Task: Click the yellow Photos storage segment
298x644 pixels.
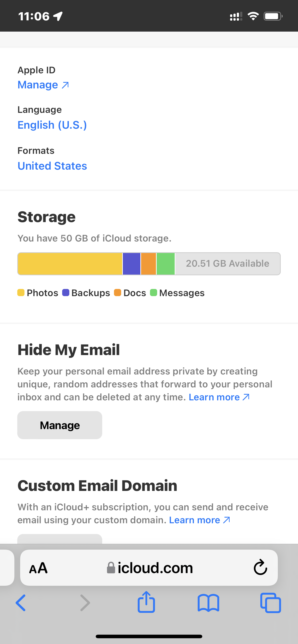Action: 70,264
